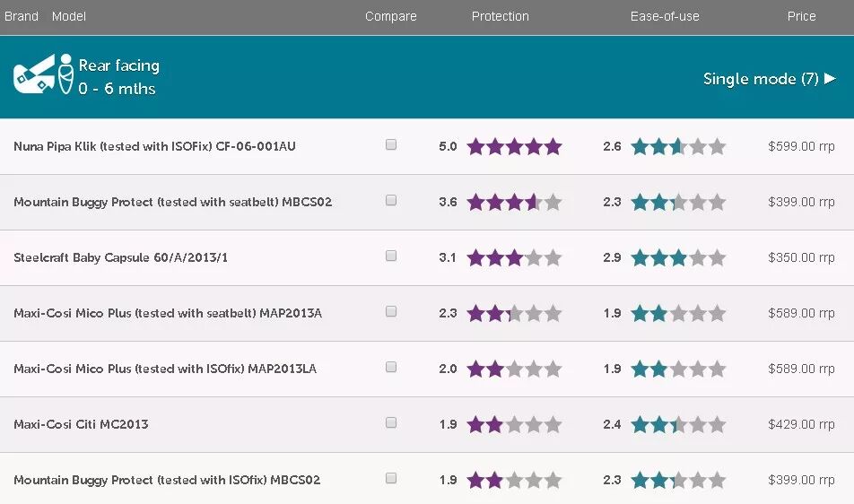Sort by Model column header

pos(68,16)
